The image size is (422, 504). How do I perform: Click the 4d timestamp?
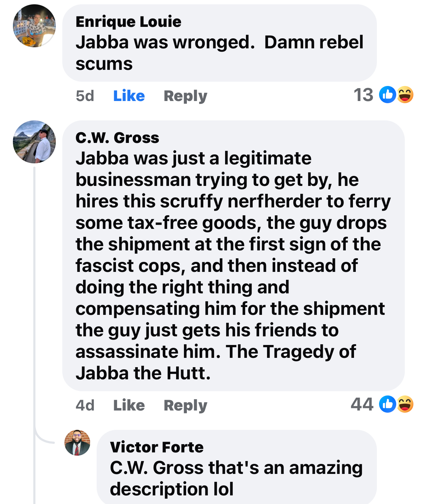85,405
